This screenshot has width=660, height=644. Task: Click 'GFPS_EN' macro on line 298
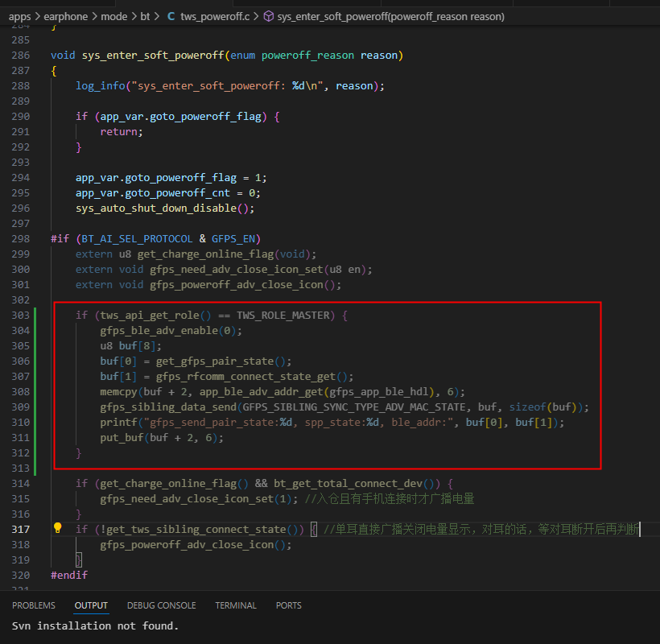click(233, 239)
